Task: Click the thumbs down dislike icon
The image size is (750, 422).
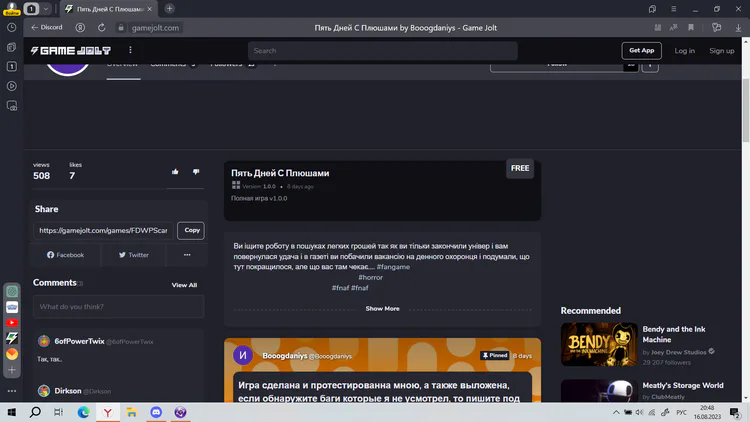Action: tap(196, 172)
